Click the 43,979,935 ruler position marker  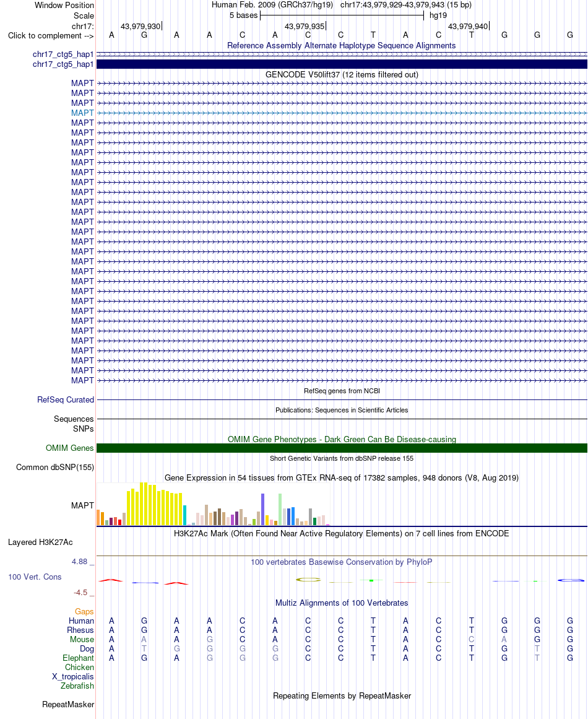point(305,26)
